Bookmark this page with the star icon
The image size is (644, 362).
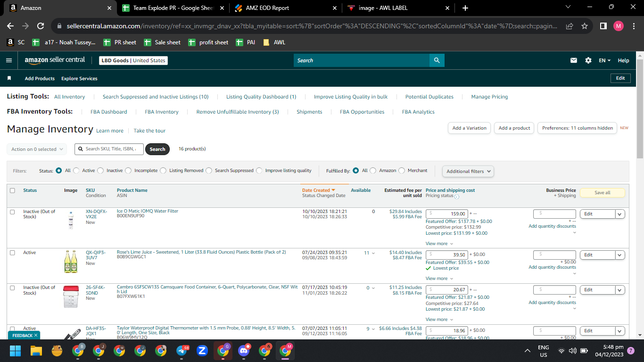coord(585,26)
